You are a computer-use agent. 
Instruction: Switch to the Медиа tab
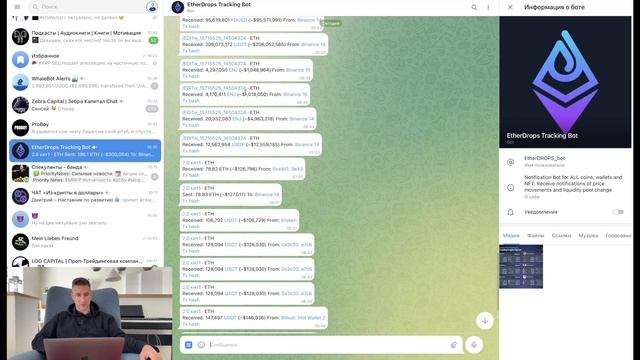[511, 236]
